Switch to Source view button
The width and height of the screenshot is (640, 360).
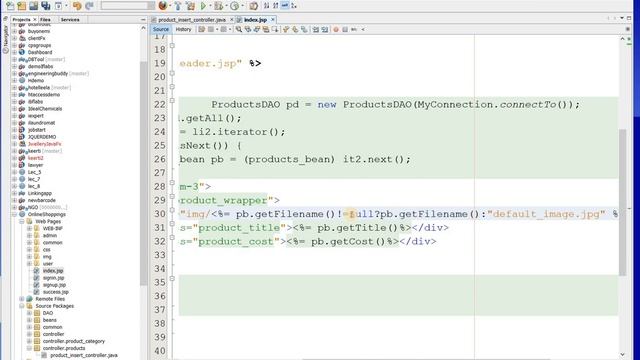point(161,29)
